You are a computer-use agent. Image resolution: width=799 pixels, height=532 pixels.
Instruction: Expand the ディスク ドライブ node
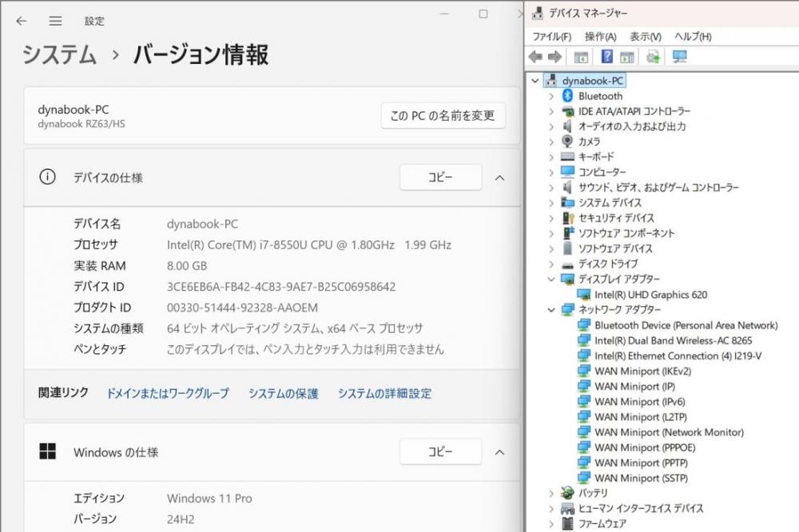tap(551, 264)
